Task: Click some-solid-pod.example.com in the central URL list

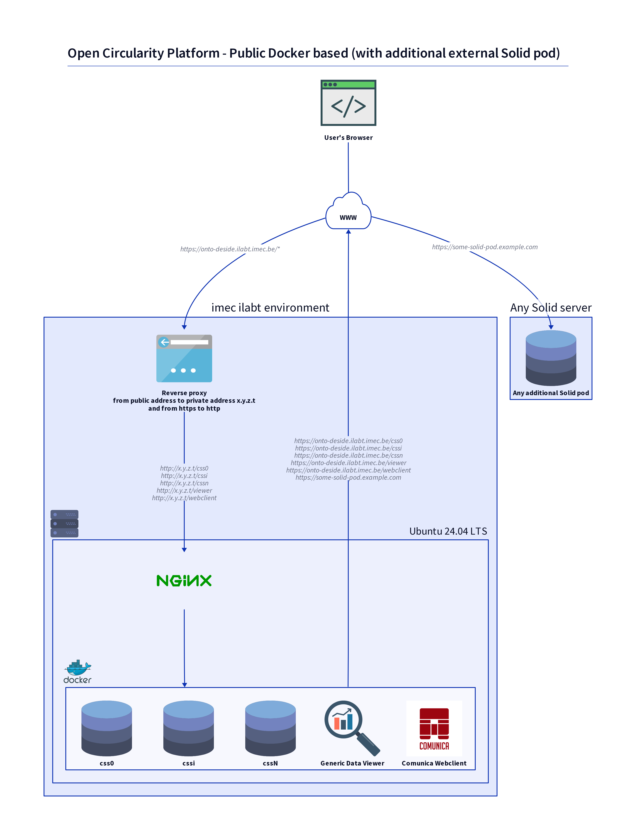Action: click(x=348, y=477)
